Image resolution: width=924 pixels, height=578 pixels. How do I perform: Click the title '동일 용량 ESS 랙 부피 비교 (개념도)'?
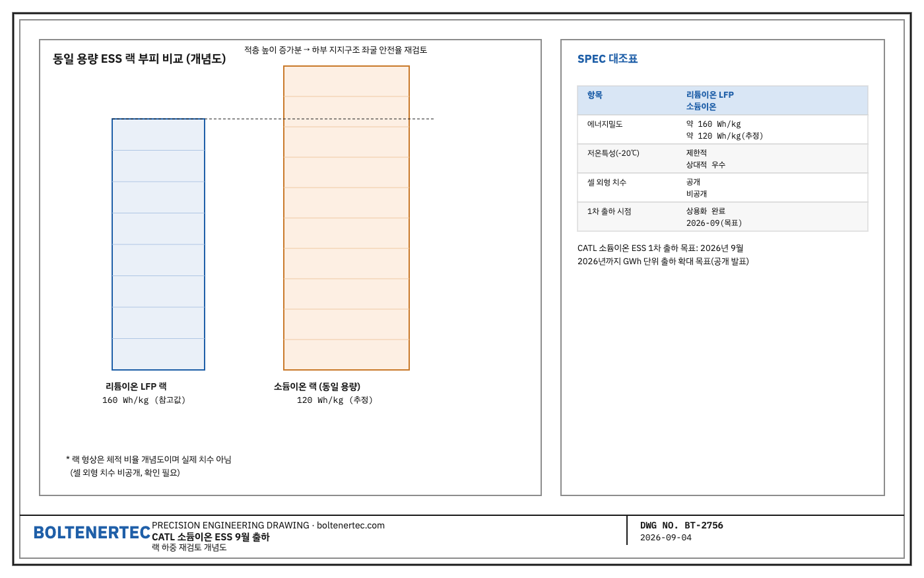click(139, 59)
